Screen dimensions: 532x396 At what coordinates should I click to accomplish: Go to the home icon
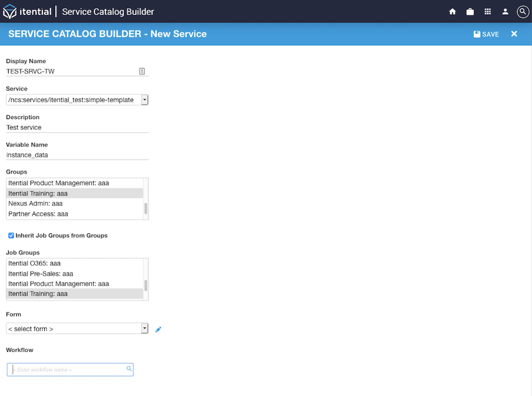point(452,12)
